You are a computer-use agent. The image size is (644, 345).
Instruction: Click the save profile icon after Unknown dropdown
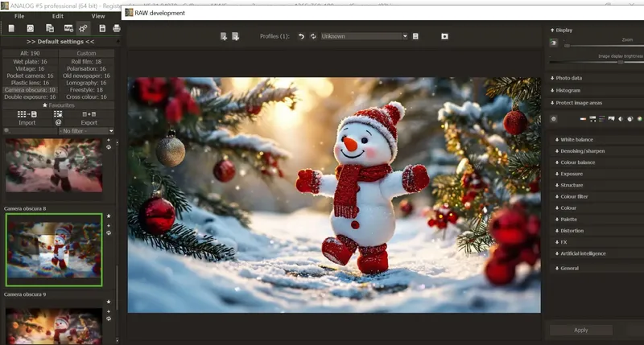[415, 36]
